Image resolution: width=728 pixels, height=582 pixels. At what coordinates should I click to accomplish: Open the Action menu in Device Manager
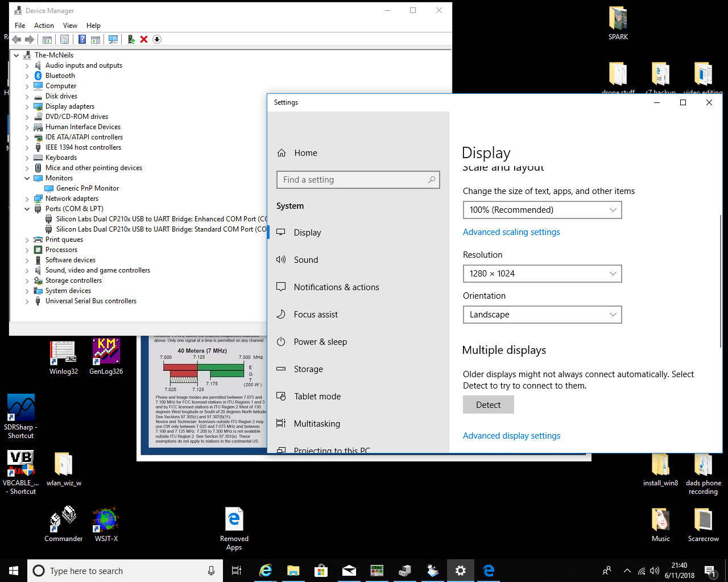click(x=44, y=26)
